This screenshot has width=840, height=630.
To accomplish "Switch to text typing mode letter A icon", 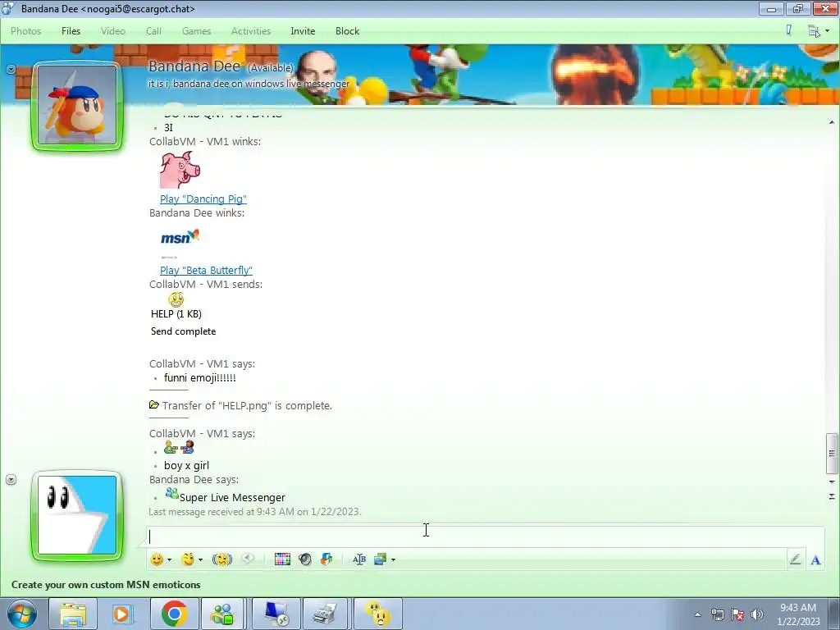I will click(x=815, y=560).
